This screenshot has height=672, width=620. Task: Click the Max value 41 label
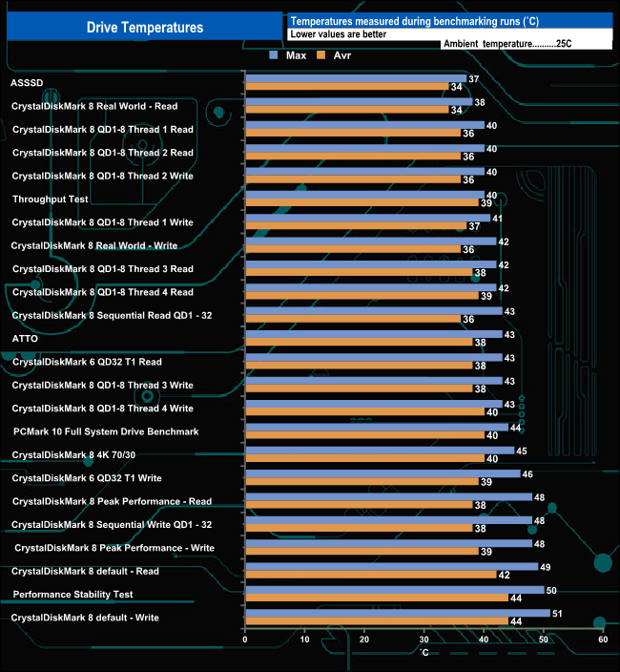(x=497, y=219)
